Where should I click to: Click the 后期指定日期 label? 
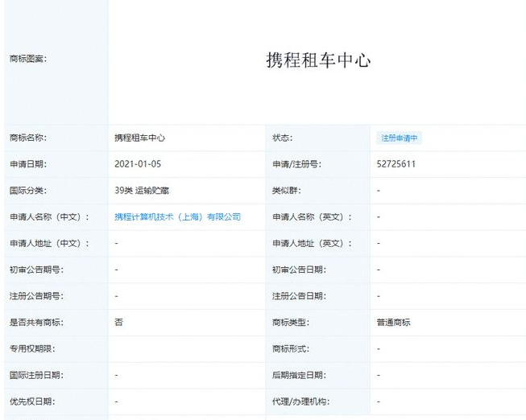pos(299,375)
